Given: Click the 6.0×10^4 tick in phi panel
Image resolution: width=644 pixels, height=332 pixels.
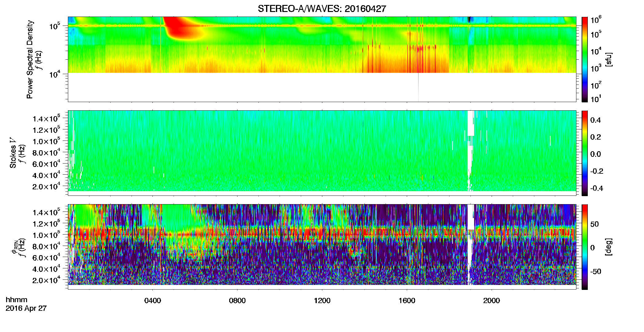Looking at the screenshot, I should 46,257.
